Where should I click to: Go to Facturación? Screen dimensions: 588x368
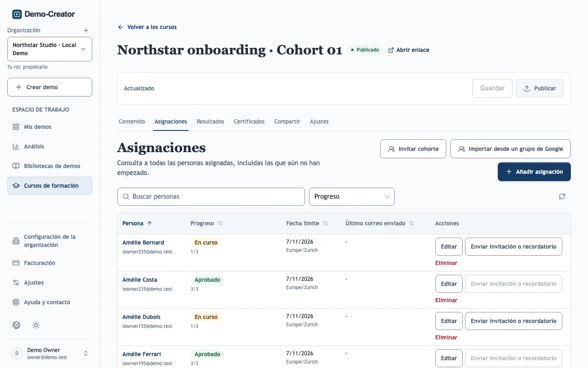click(x=50, y=263)
